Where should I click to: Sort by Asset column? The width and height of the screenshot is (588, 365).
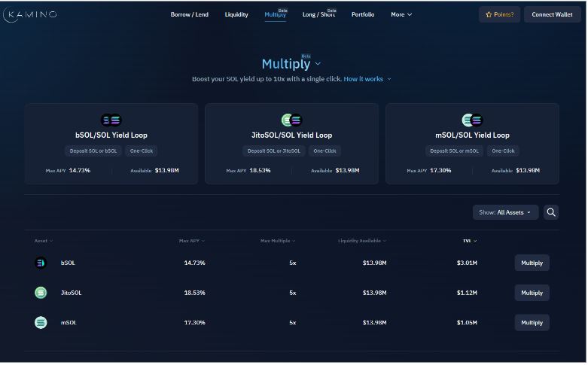pos(44,241)
